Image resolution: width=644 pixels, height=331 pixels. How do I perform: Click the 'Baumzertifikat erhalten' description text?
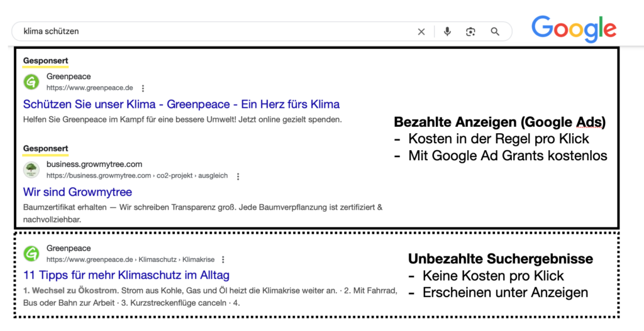coord(203,214)
